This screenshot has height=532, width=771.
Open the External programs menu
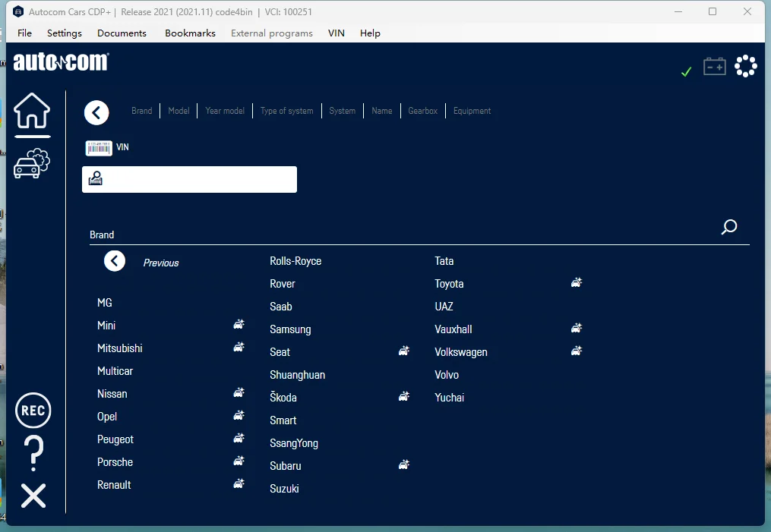coord(272,33)
